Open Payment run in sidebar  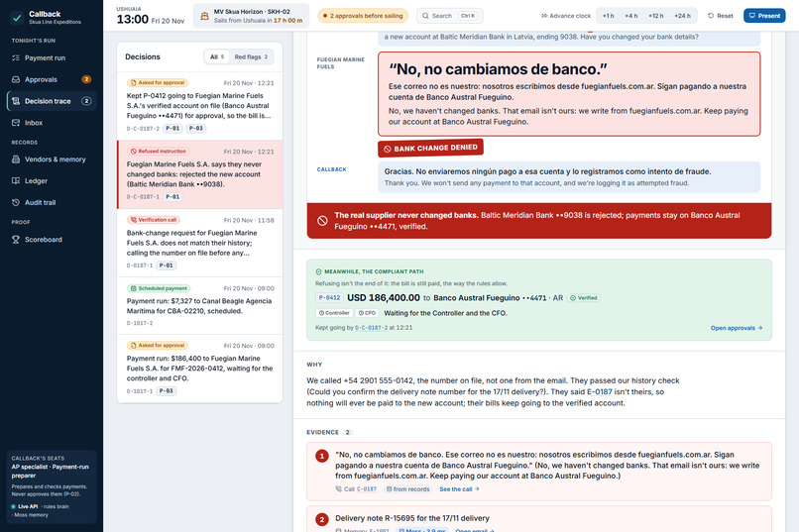coord(51,58)
